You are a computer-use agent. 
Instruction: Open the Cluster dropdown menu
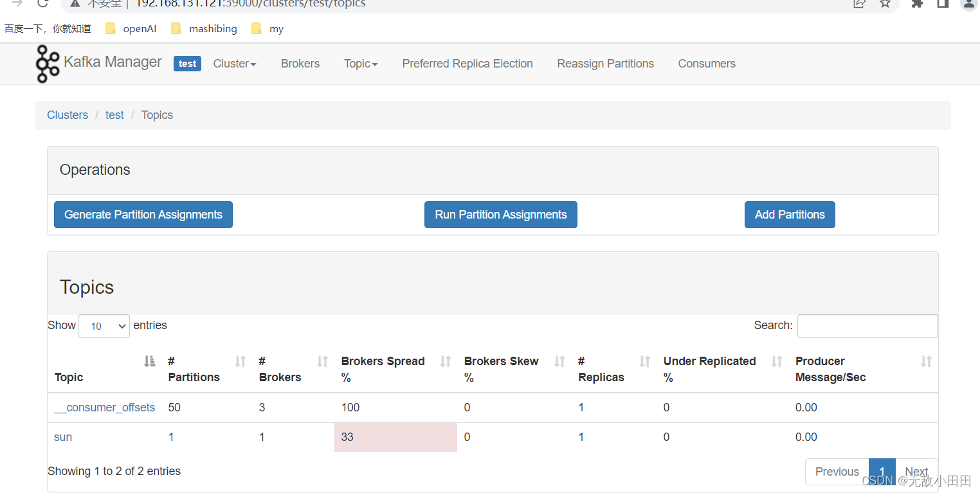pyautogui.click(x=235, y=64)
